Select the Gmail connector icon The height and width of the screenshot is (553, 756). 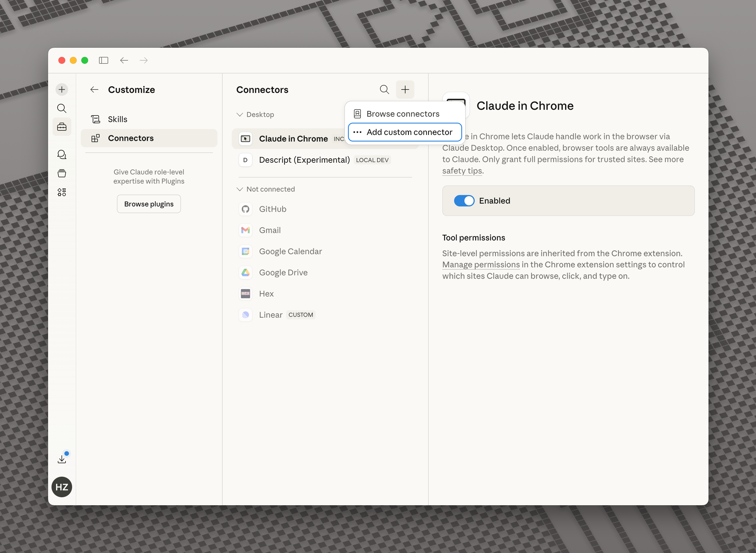[x=246, y=230]
